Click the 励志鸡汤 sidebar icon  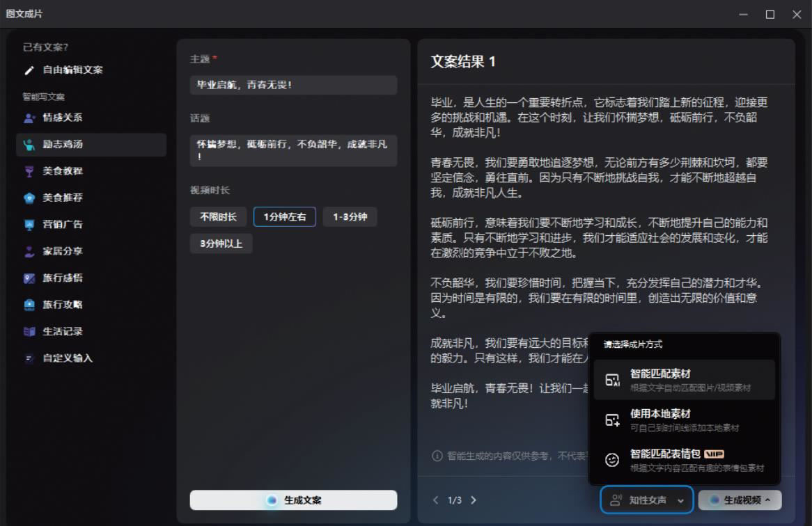[x=29, y=145]
